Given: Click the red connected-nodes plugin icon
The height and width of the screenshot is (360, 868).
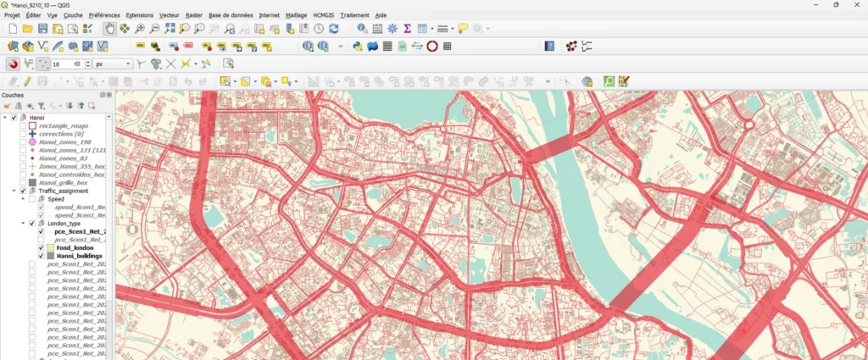Looking at the screenshot, I should (571, 47).
